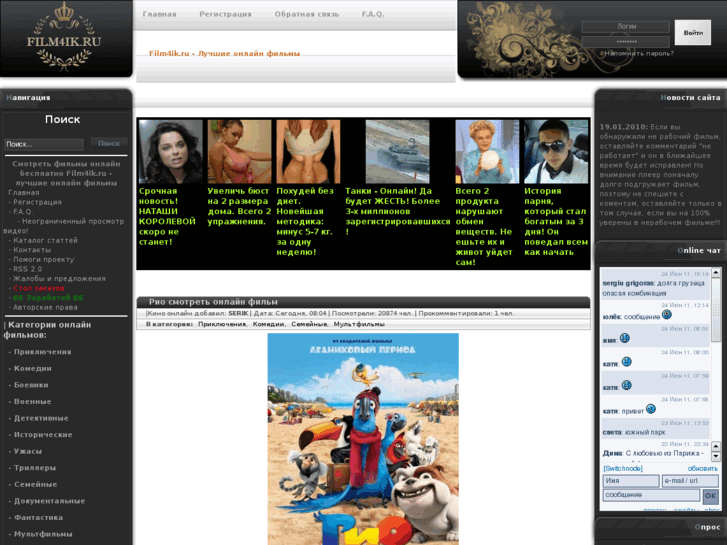The height and width of the screenshot is (545, 727).
Task: Click the smiley in the 08:01 chat message
Action: coord(625,338)
